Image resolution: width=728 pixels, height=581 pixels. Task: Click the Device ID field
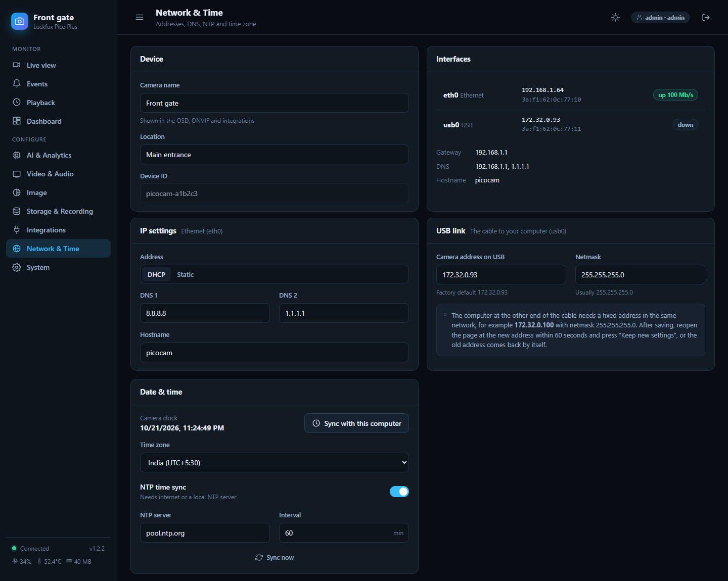click(x=275, y=193)
